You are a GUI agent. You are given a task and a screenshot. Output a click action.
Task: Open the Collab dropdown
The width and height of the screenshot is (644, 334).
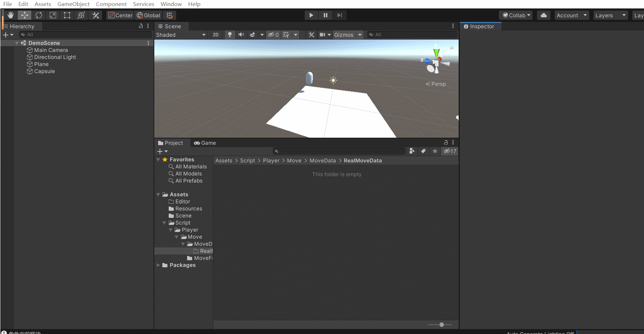(x=515, y=15)
